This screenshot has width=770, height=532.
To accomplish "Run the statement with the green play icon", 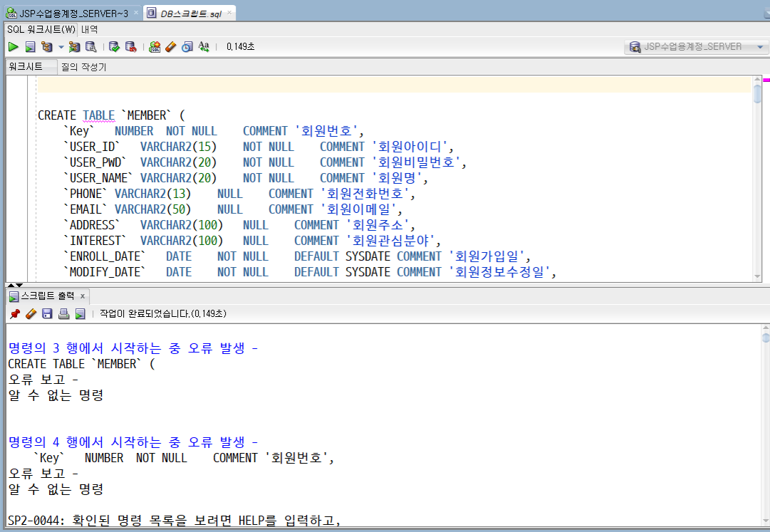I will tap(14, 46).
